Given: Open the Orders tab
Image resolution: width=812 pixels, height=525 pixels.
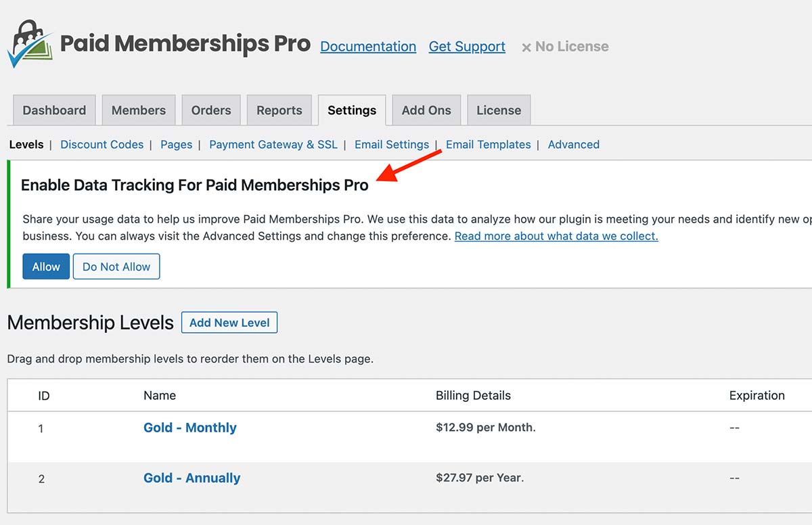Looking at the screenshot, I should tap(210, 110).
